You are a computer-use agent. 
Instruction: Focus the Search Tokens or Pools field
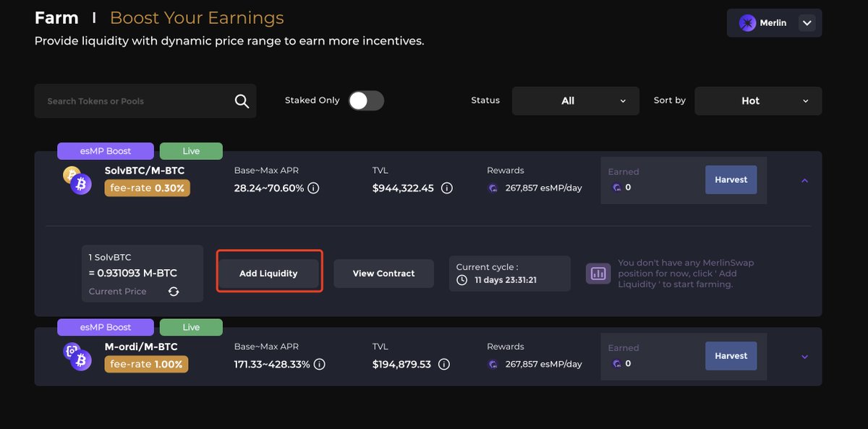pyautogui.click(x=145, y=101)
